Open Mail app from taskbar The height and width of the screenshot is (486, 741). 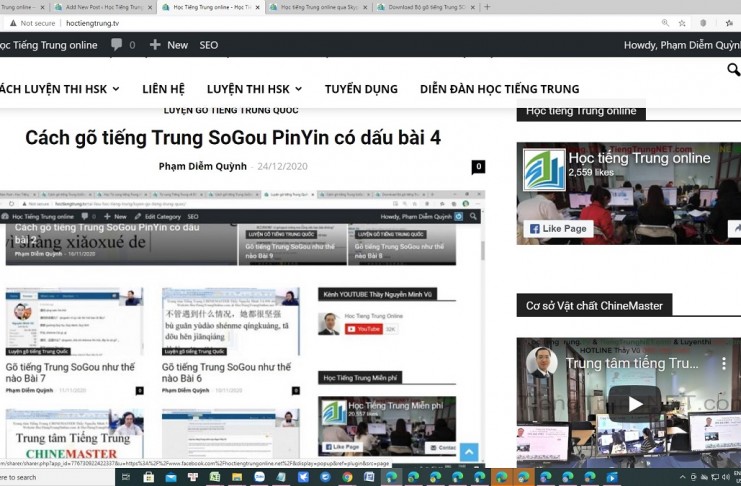pyautogui.click(x=171, y=477)
